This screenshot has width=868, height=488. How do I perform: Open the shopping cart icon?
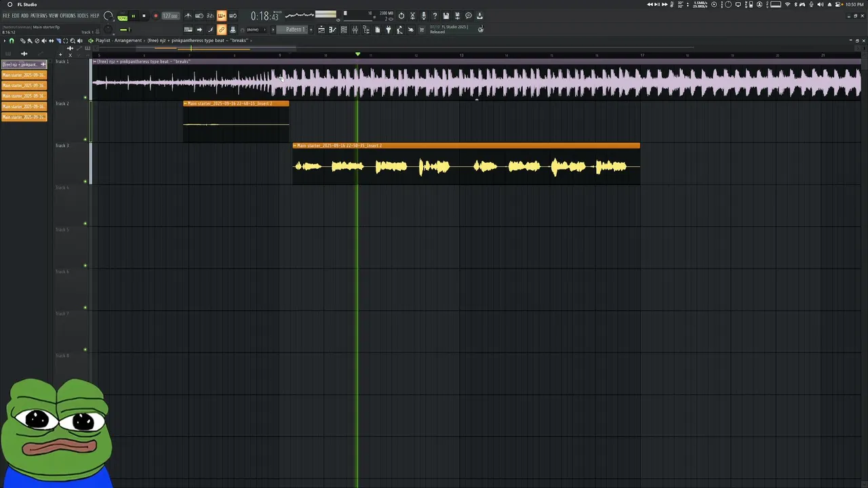pyautogui.click(x=422, y=29)
